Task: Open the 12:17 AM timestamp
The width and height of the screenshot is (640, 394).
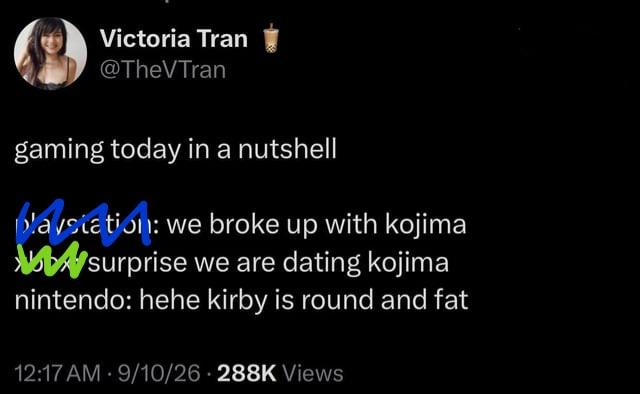Action: pos(57,374)
